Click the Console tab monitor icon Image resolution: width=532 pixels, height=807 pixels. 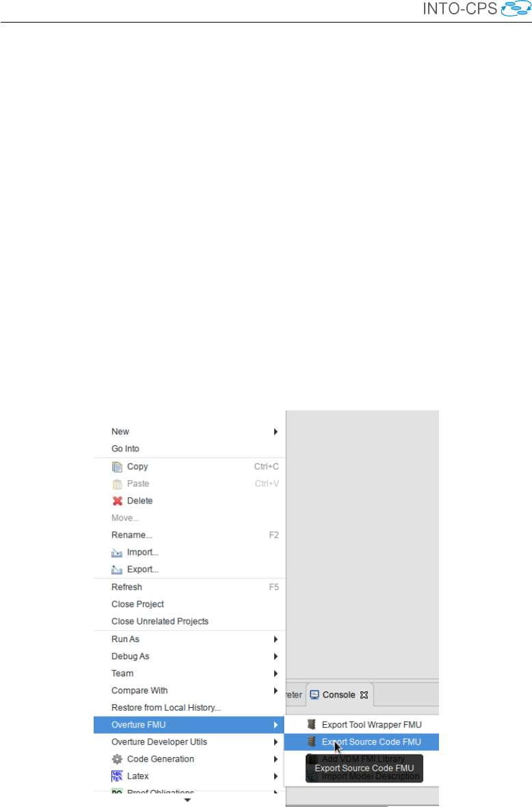click(x=315, y=695)
